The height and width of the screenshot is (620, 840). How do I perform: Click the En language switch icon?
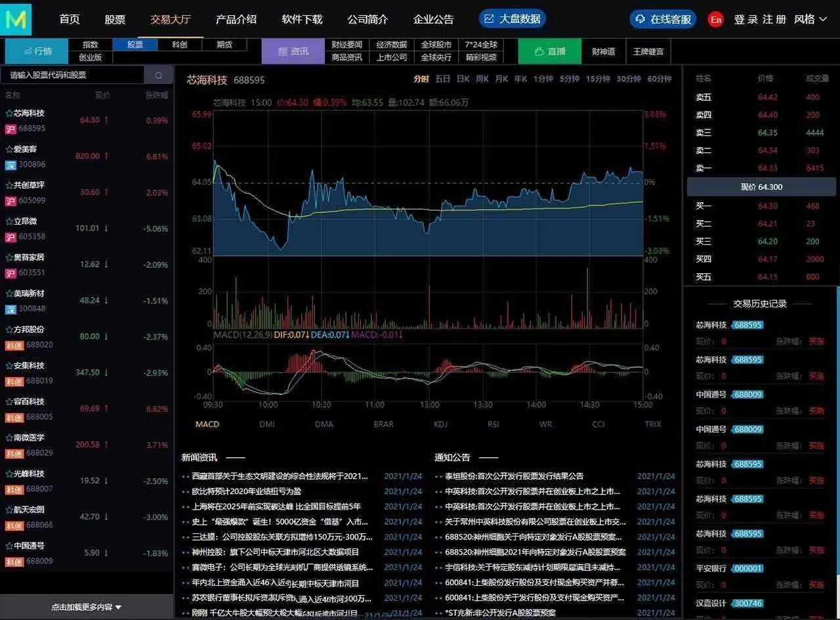click(718, 19)
